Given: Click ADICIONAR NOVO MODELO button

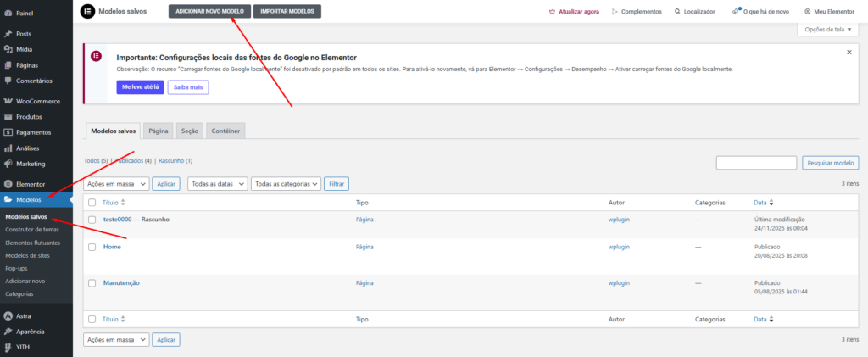Looking at the screenshot, I should pos(210,11).
